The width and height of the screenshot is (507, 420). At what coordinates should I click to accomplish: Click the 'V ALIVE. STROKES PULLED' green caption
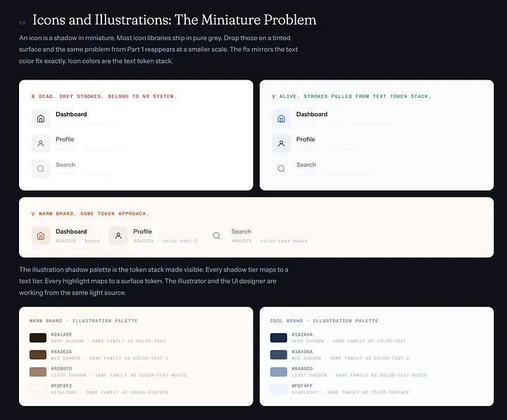(351, 96)
